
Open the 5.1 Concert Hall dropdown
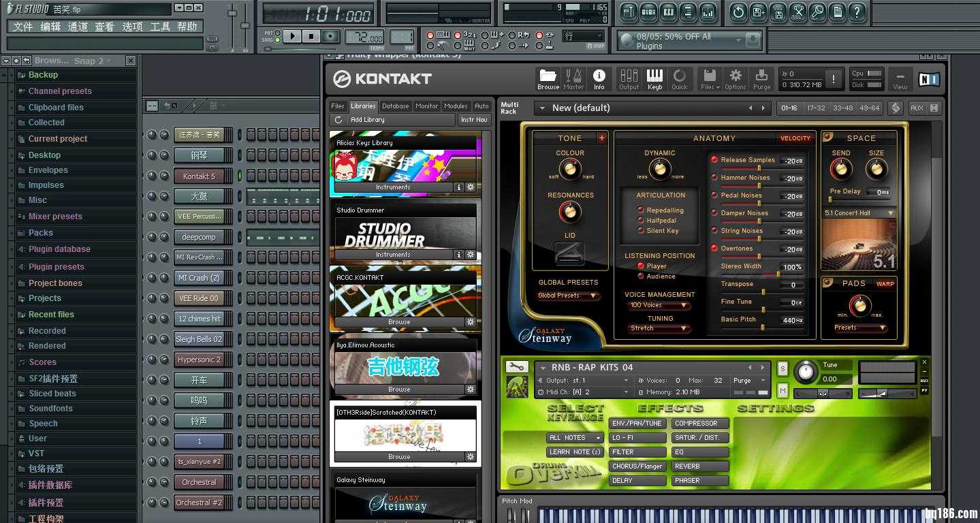[x=859, y=213]
